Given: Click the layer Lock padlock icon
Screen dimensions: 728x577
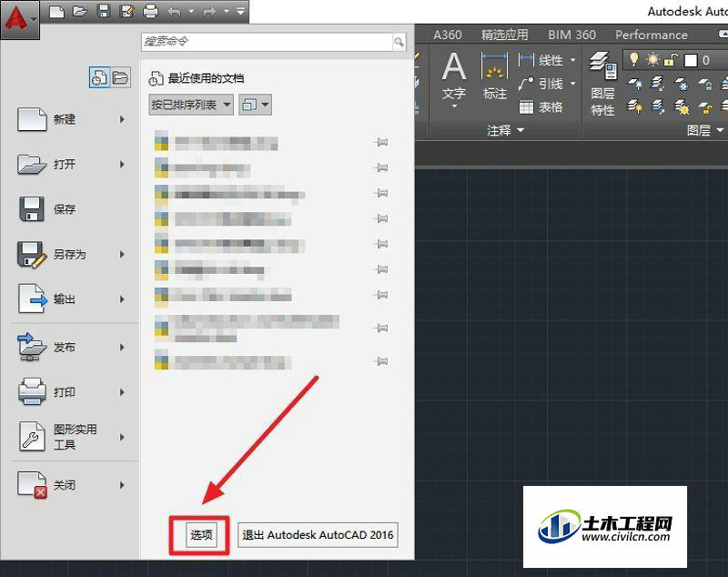Looking at the screenshot, I should point(705,84).
